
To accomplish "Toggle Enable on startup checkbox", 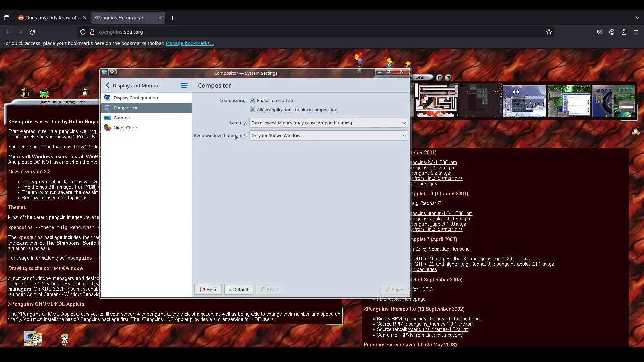I will 252,100.
